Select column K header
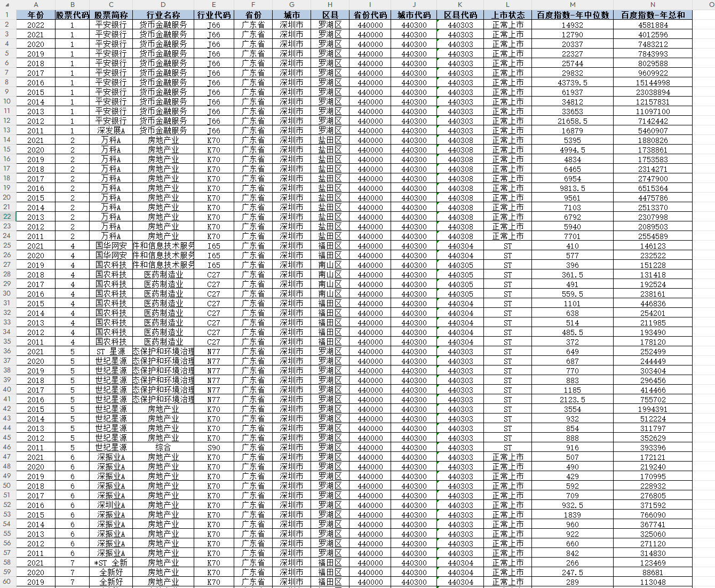The width and height of the screenshot is (715, 588). (460, 5)
